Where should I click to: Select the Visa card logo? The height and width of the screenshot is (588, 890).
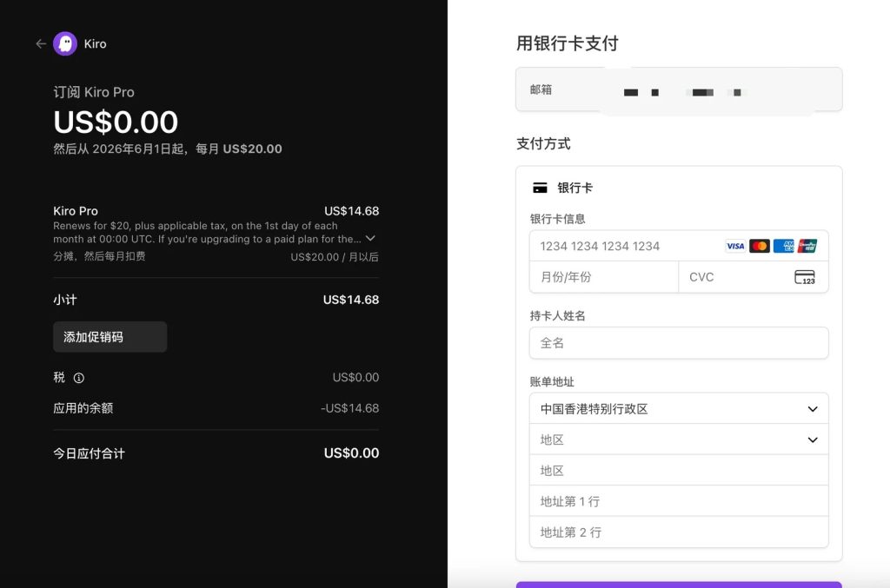pos(735,246)
